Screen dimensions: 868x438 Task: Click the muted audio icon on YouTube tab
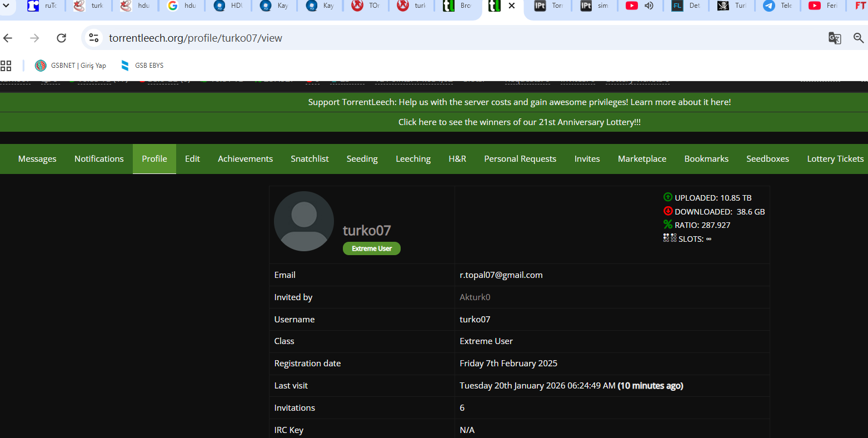649,6
